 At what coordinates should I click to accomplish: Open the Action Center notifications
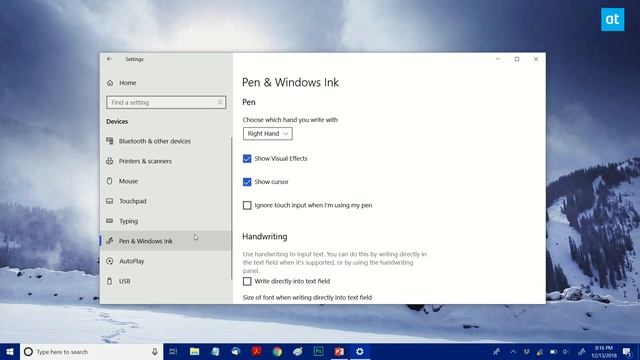tap(627, 352)
